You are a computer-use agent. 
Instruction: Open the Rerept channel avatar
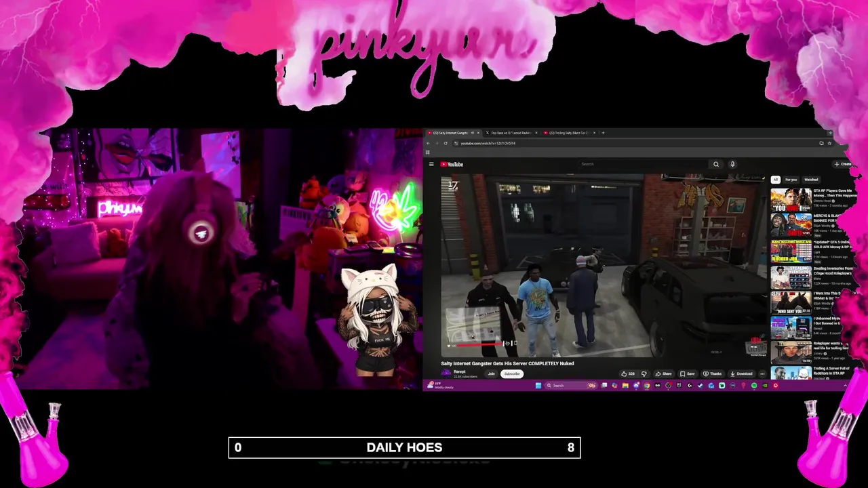pos(446,373)
